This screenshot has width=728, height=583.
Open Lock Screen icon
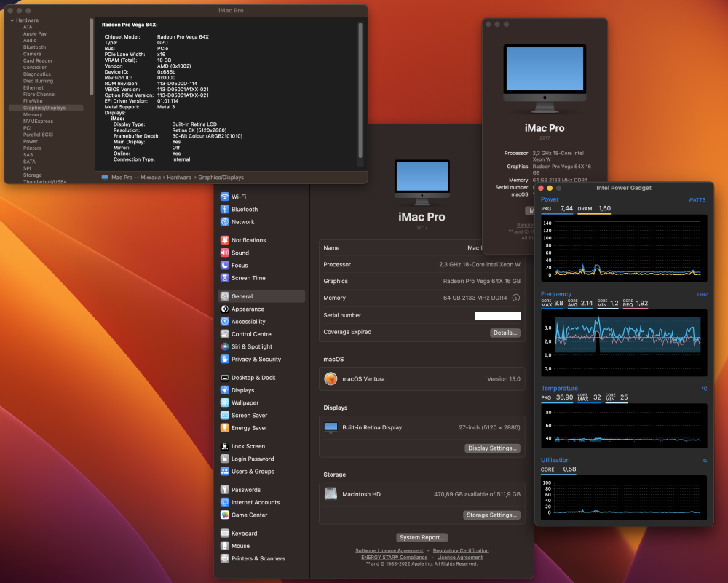(x=225, y=446)
